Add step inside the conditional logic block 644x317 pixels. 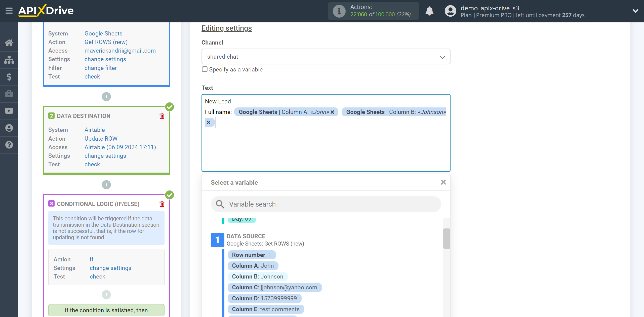click(106, 295)
